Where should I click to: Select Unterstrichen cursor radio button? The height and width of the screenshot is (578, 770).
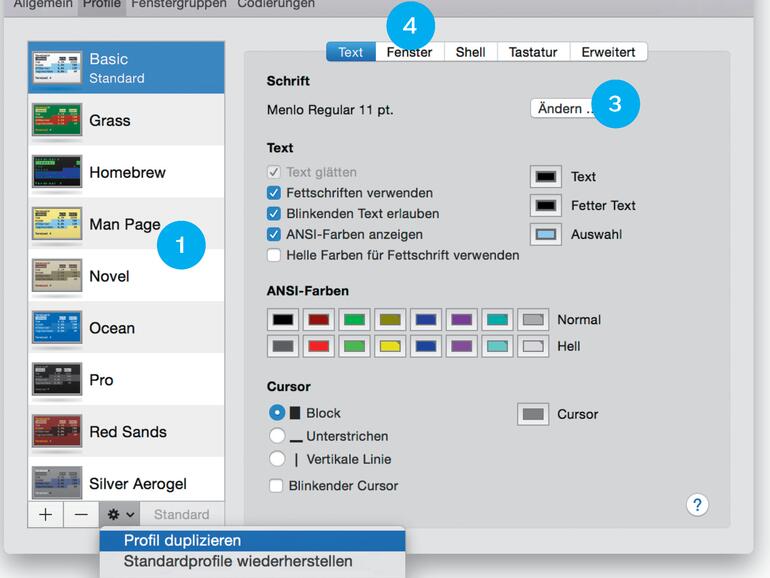pos(277,436)
